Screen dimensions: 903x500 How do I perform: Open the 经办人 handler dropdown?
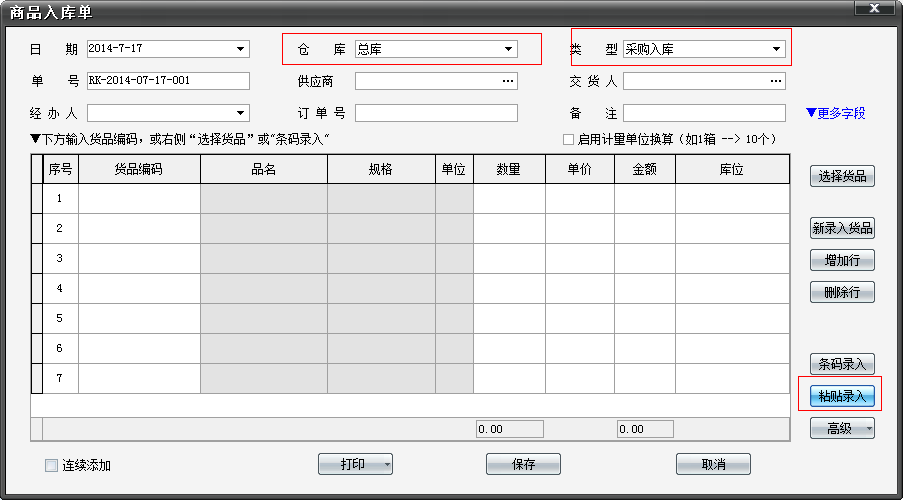[240, 113]
